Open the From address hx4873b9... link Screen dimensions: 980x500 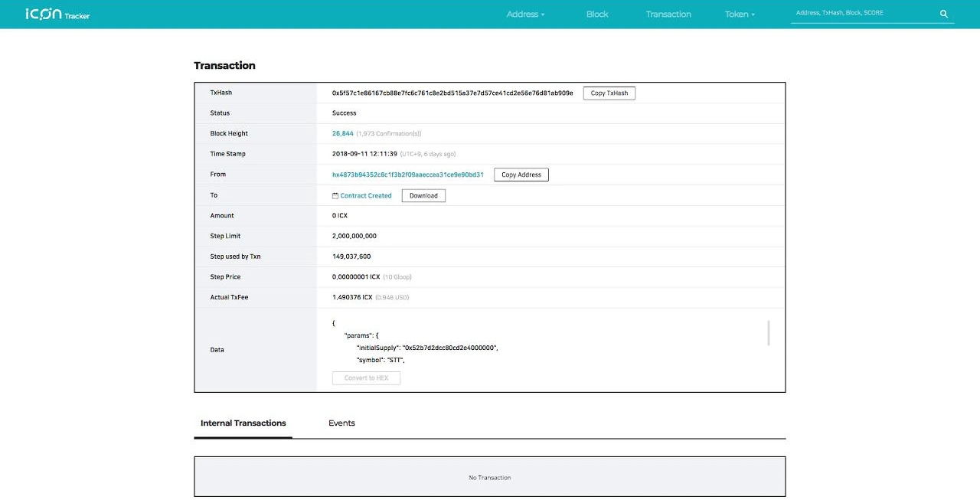click(x=408, y=175)
